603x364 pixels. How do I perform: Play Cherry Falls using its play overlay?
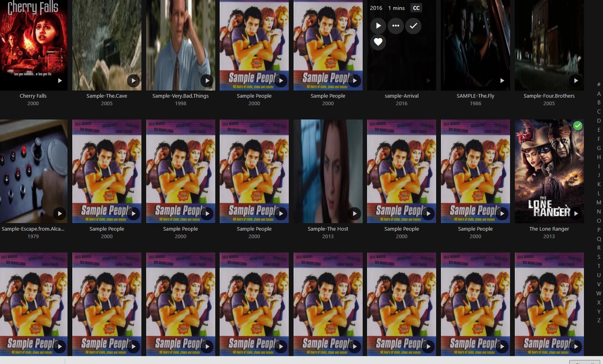click(x=60, y=80)
